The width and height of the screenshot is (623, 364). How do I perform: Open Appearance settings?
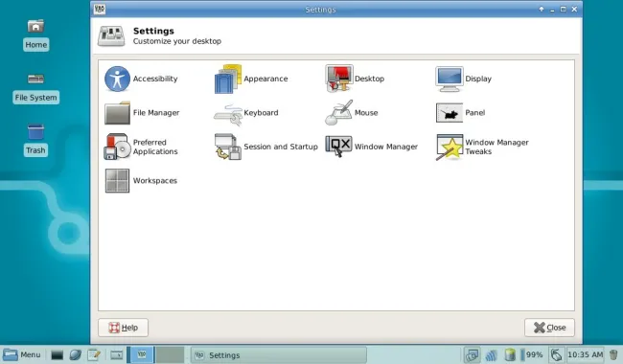[x=251, y=79]
